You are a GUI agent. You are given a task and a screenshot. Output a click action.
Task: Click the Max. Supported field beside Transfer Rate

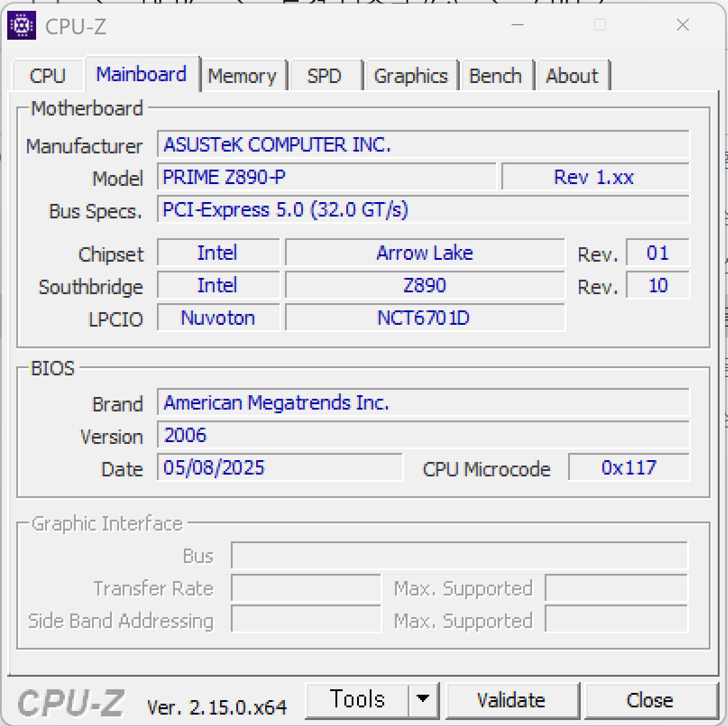click(x=616, y=588)
